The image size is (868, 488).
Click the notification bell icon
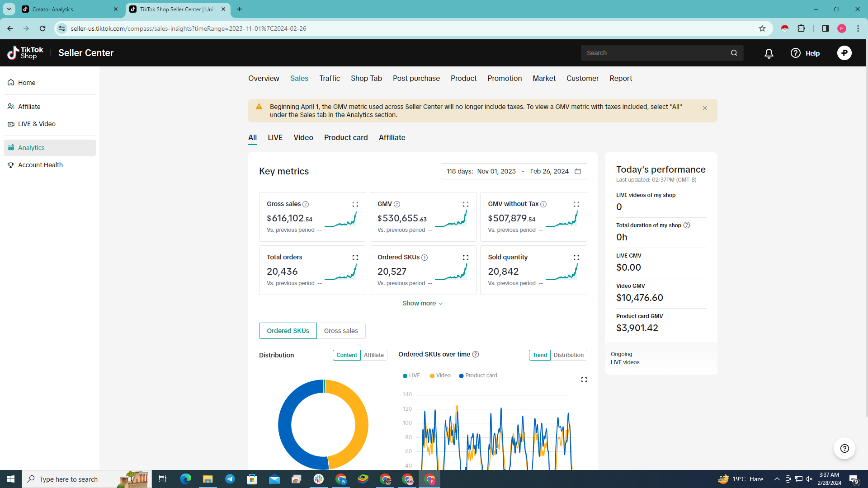pyautogui.click(x=769, y=53)
